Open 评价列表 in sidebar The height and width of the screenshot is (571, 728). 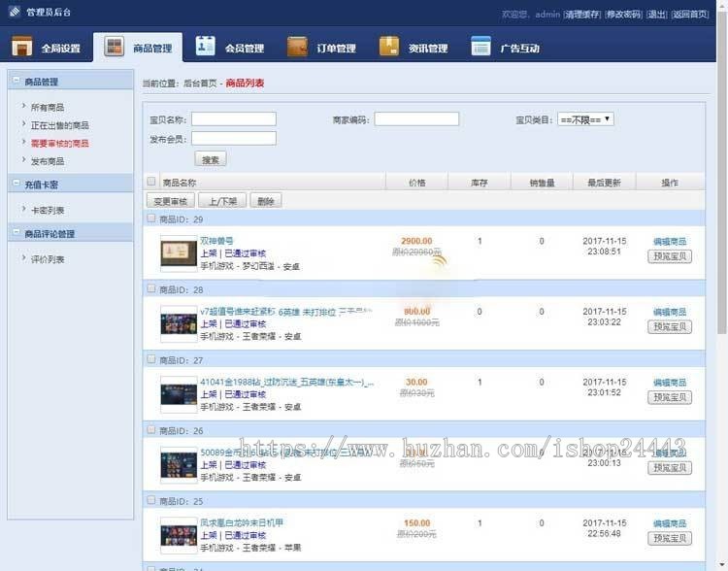point(48,259)
